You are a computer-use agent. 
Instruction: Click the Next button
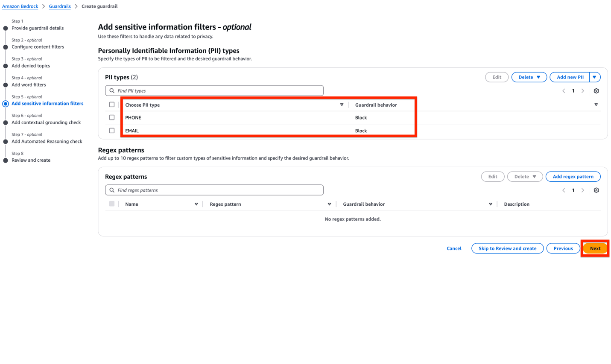(595, 248)
